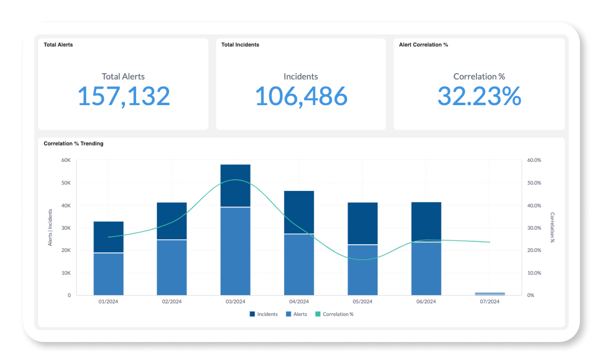Toggle the Incidents series legend label

point(267,314)
